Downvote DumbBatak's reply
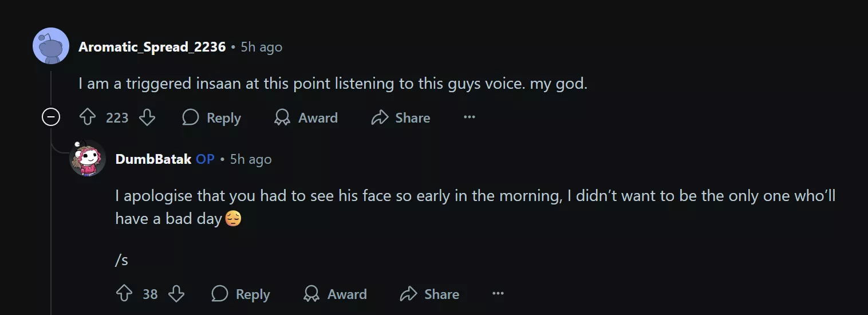868x315 pixels. 176,294
